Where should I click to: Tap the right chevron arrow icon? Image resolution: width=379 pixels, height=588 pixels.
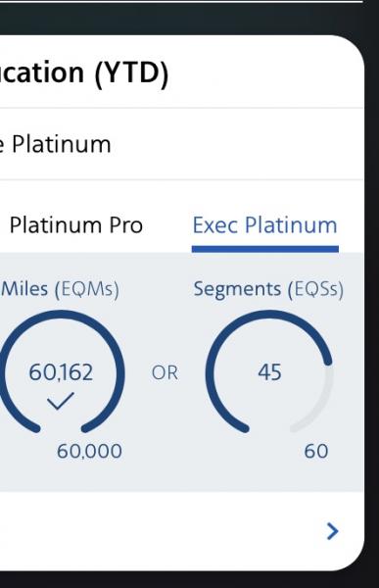[332, 531]
